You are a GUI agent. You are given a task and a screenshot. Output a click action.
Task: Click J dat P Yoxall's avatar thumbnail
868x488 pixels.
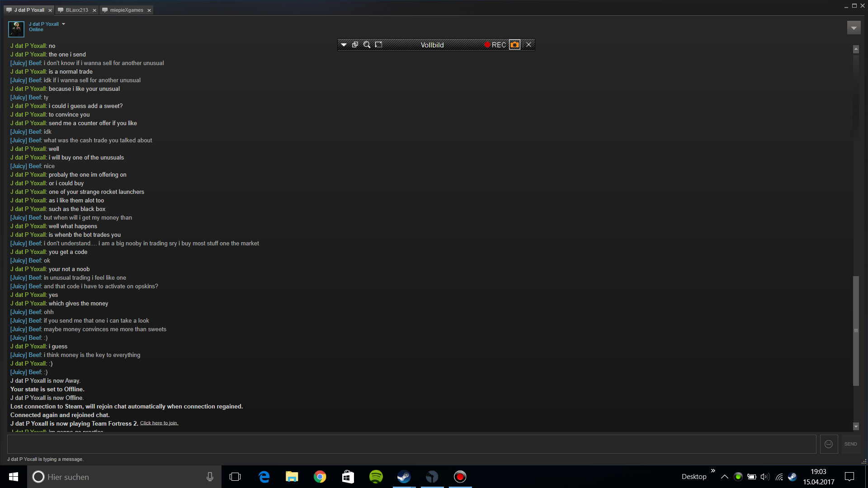pyautogui.click(x=16, y=29)
